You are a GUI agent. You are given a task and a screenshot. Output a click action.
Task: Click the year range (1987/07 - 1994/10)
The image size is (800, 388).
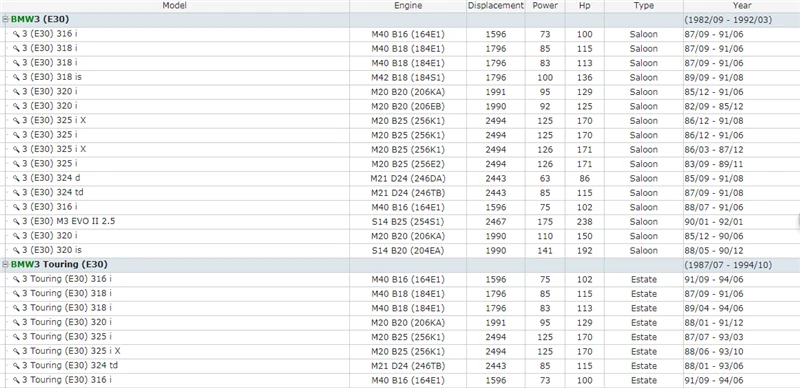[728, 265]
